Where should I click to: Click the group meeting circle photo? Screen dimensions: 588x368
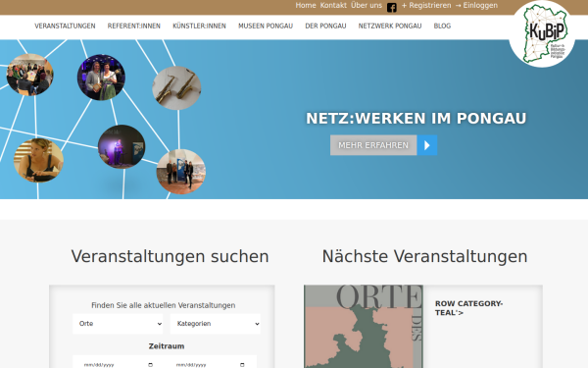click(x=30, y=75)
